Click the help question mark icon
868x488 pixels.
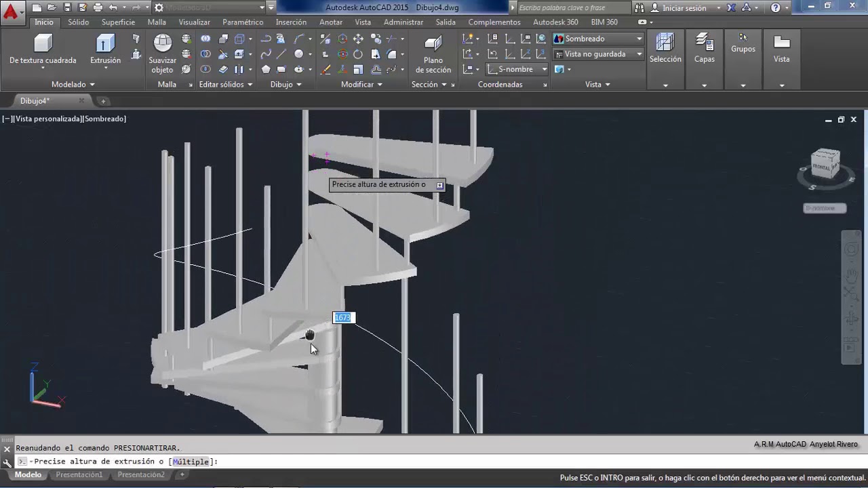(x=776, y=8)
